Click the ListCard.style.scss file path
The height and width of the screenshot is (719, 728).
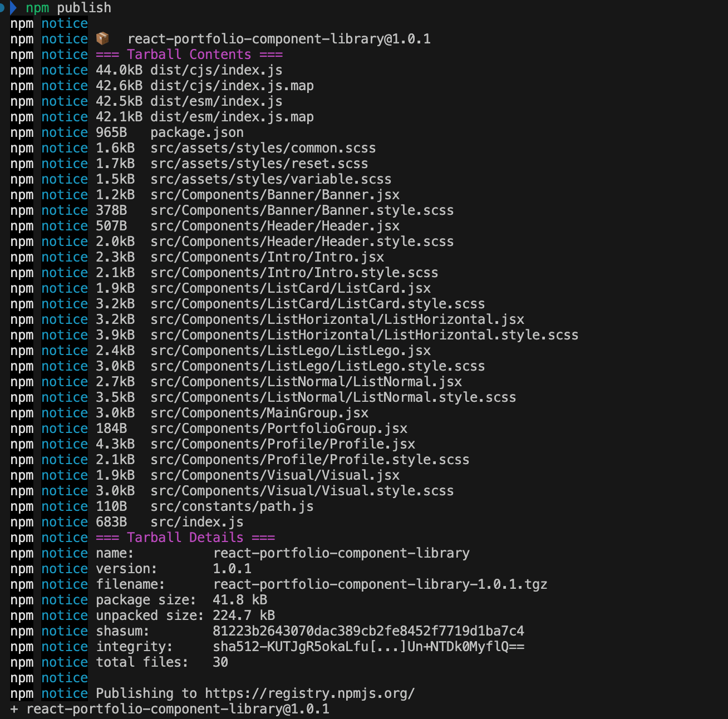click(318, 304)
